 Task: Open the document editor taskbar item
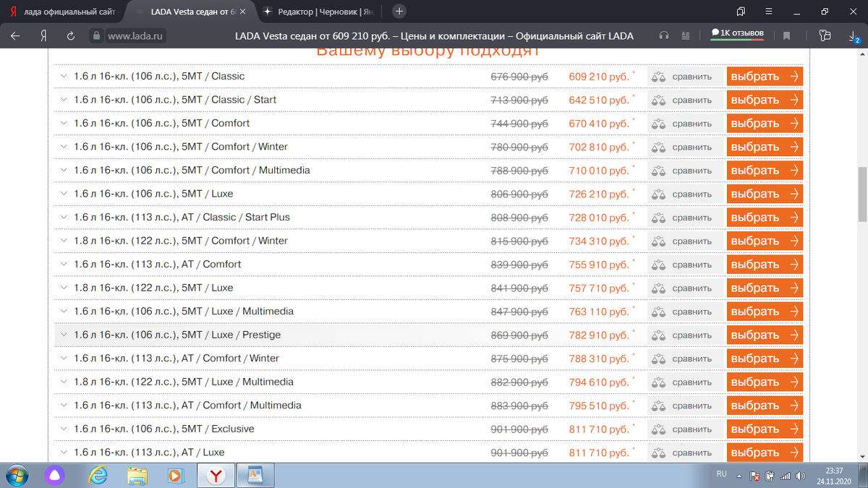(255, 475)
